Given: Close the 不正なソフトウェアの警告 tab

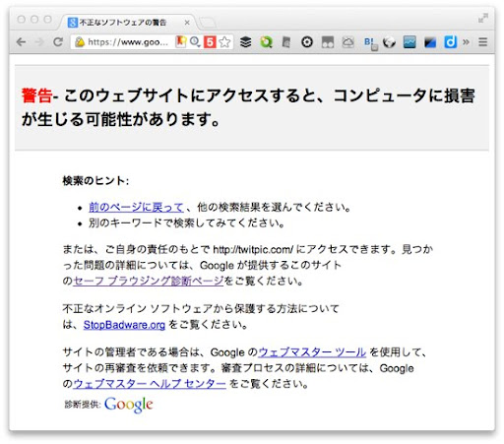Looking at the screenshot, I should click(187, 23).
